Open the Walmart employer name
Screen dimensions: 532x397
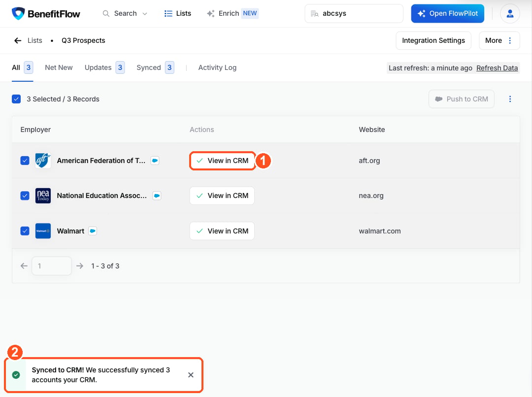tap(70, 231)
